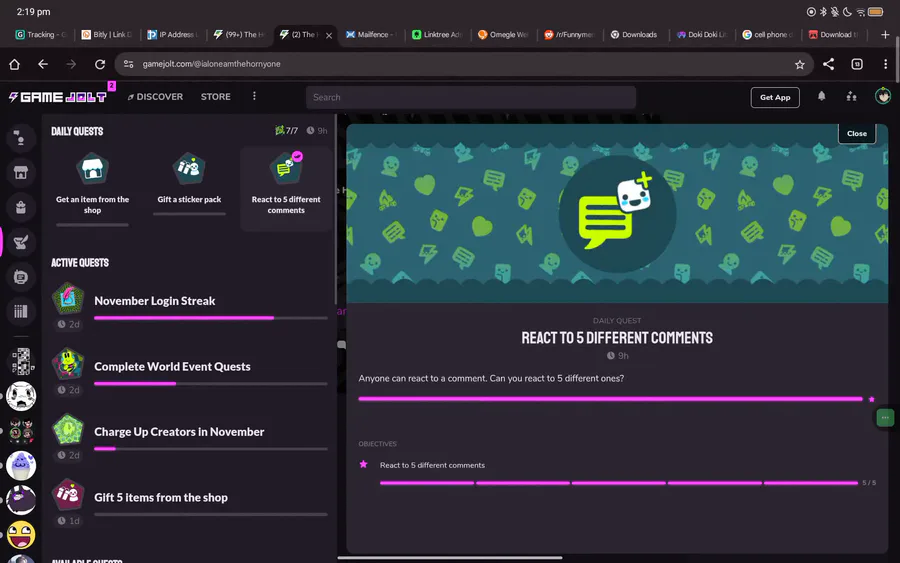Go back in browser history
This screenshot has height=563, width=900.
[43, 64]
